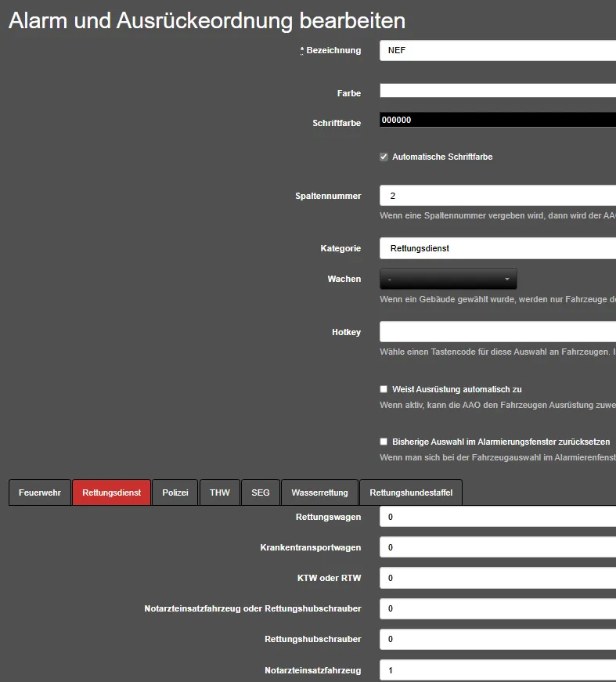Image resolution: width=616 pixels, height=682 pixels.
Task: Open the Polizei tab
Action: coord(175,493)
